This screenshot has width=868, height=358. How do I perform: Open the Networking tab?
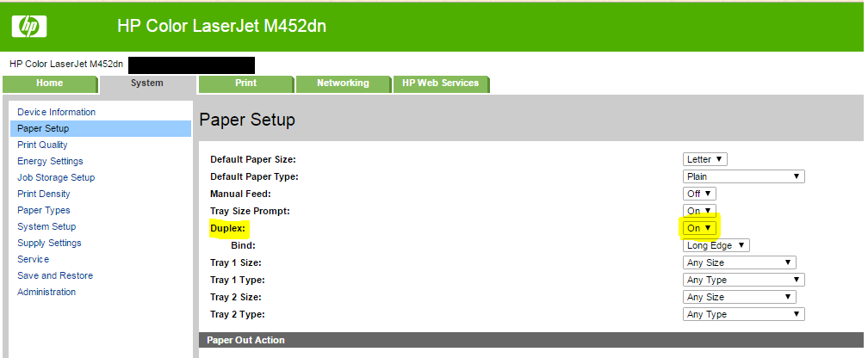pos(343,83)
